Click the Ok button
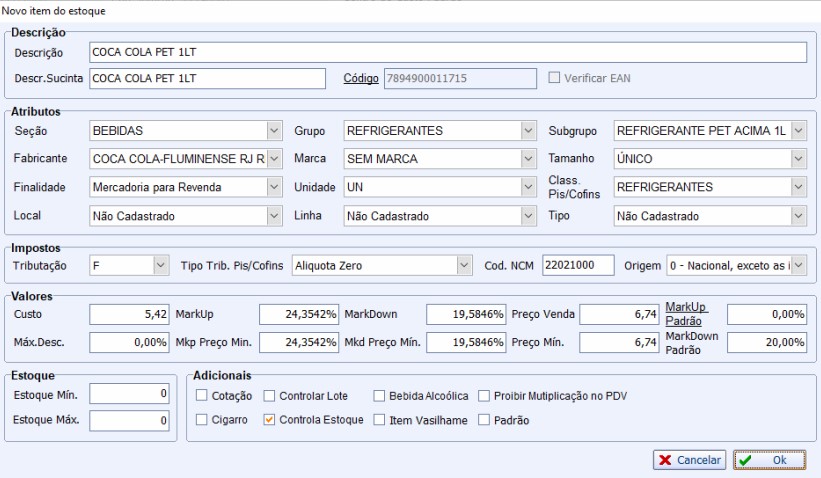The image size is (821, 478). coord(769,460)
